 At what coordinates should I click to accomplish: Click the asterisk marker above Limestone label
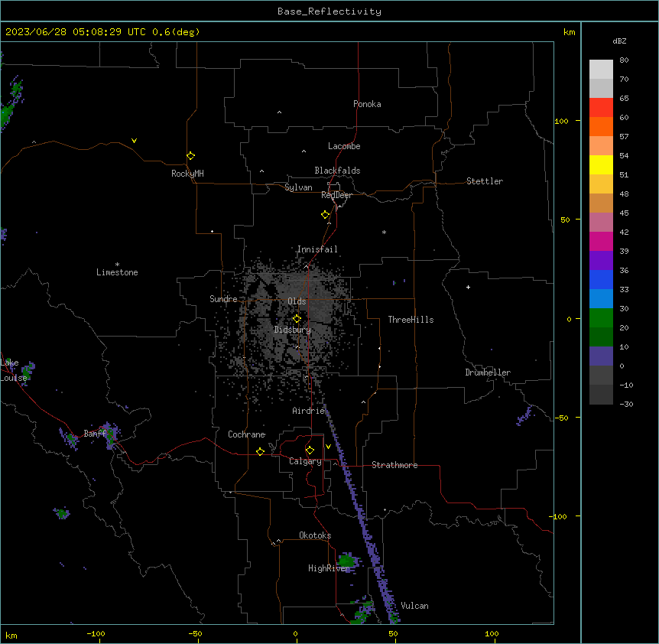tap(117, 265)
